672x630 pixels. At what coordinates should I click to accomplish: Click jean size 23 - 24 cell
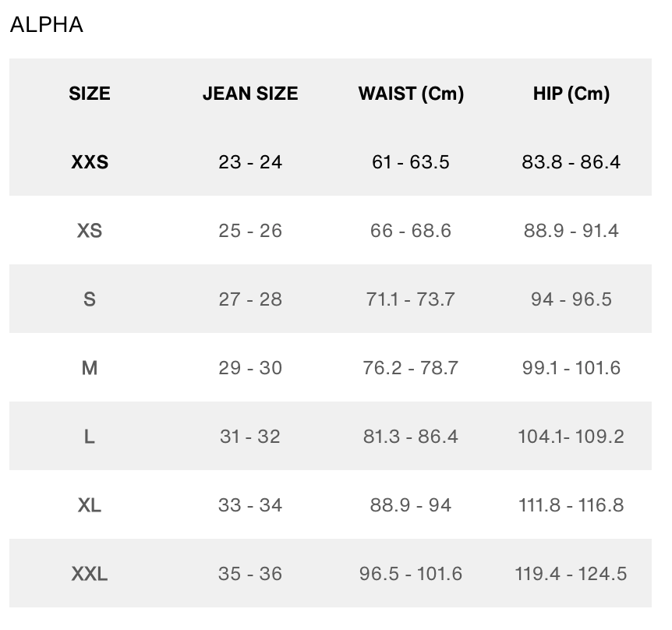(x=250, y=162)
